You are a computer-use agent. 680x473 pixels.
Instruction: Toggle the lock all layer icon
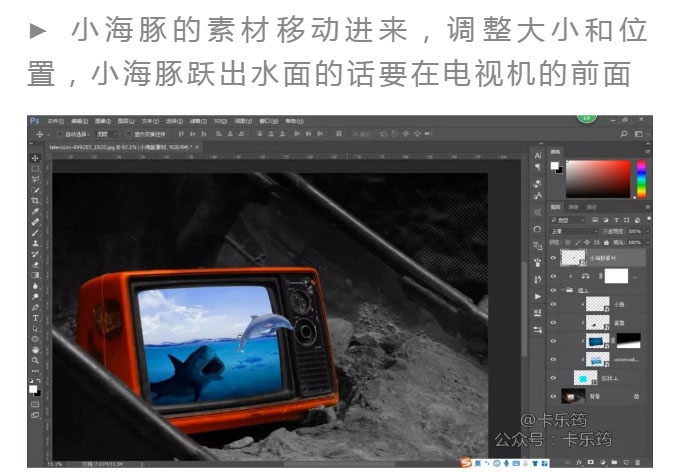(x=606, y=242)
